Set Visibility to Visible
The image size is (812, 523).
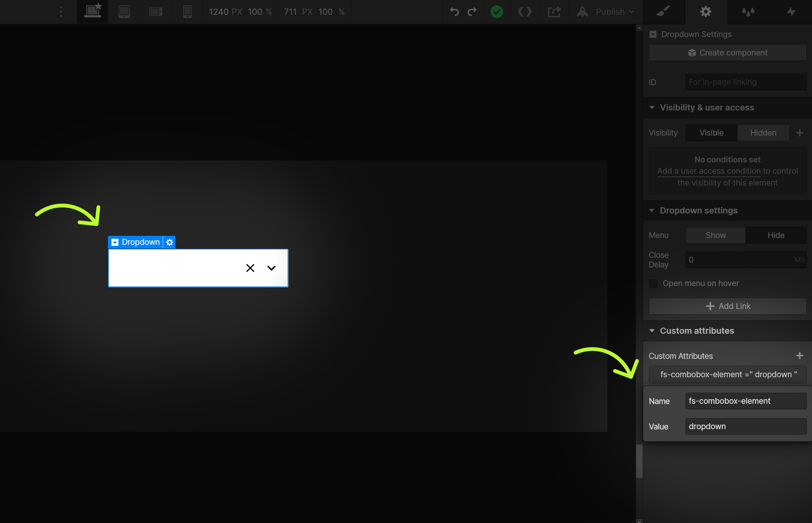(x=711, y=132)
